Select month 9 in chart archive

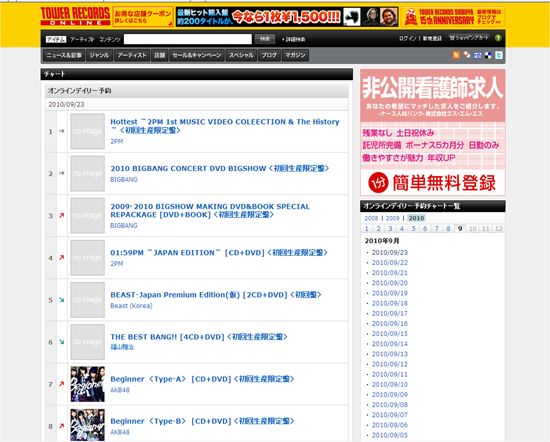[x=460, y=229]
